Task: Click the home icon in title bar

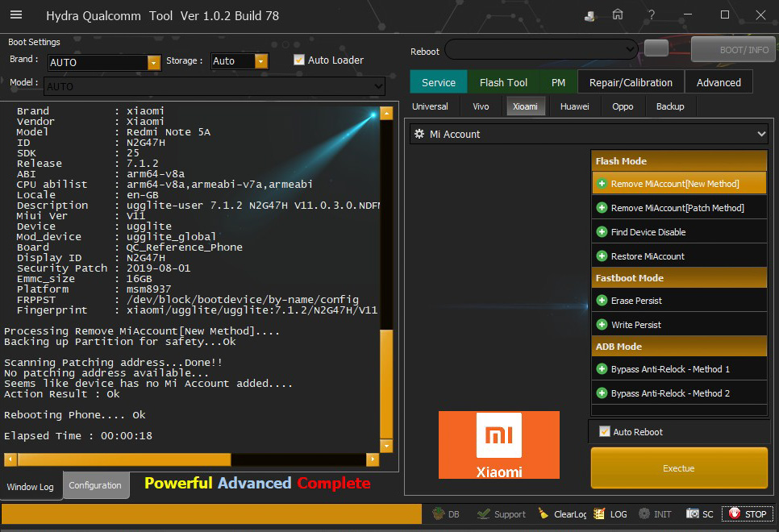Action: [x=618, y=15]
